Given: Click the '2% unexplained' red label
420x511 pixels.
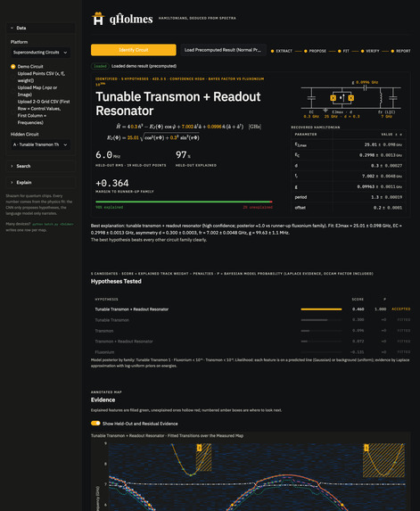Looking at the screenshot, I should pos(258,207).
